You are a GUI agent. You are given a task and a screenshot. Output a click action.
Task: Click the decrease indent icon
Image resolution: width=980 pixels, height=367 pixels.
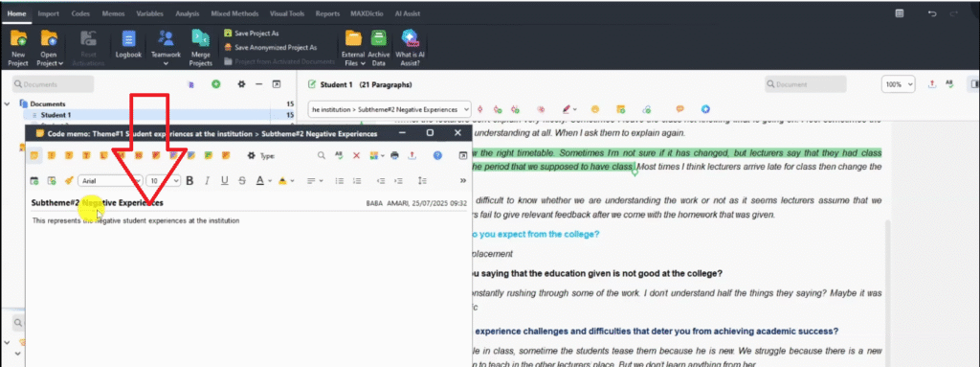(x=381, y=181)
